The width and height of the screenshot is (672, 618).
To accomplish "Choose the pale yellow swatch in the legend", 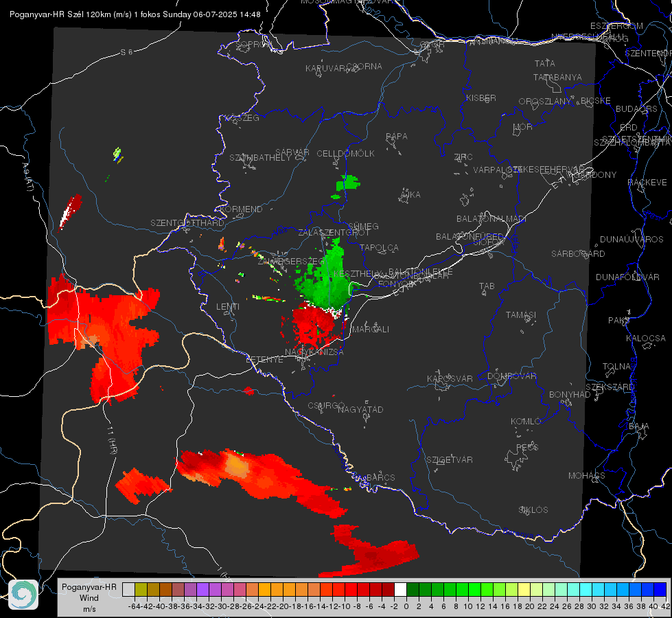I will [x=524, y=590].
